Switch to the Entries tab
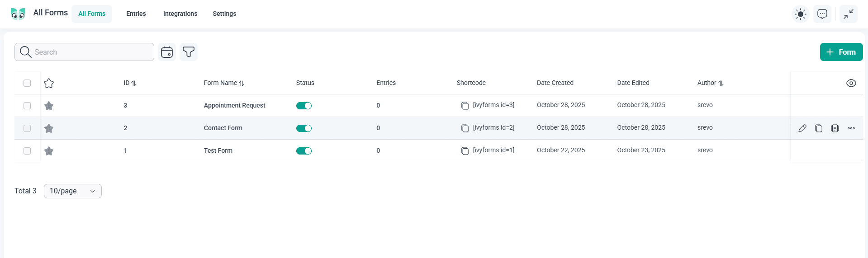868x258 pixels. click(136, 14)
